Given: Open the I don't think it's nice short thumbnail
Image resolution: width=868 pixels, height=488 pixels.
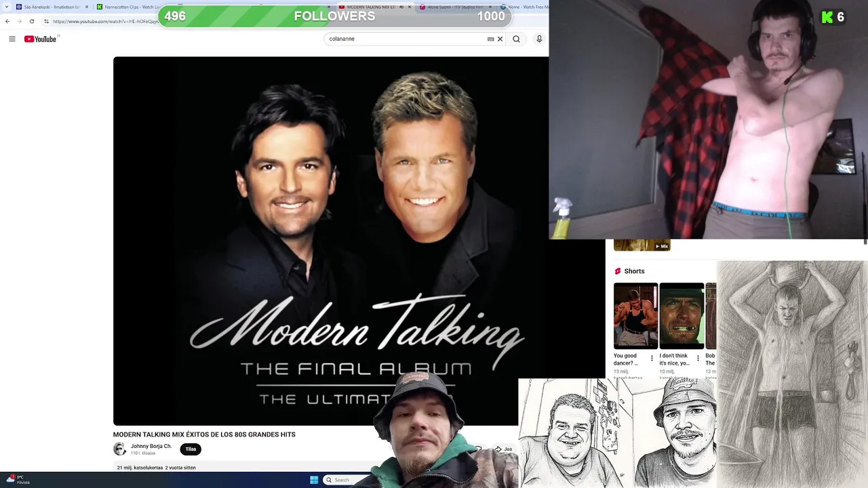Looking at the screenshot, I should click(x=682, y=316).
